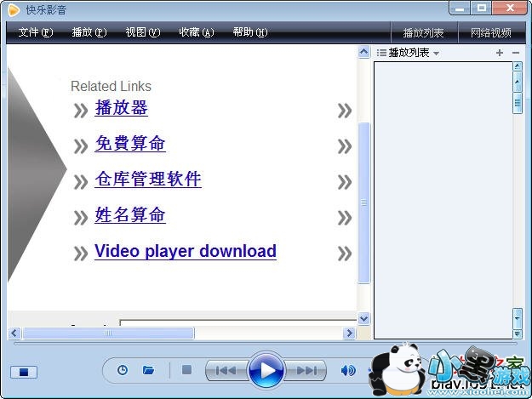Click the horizontal scrollbar thumb
This screenshot has height=399, width=532.
[x=108, y=333]
